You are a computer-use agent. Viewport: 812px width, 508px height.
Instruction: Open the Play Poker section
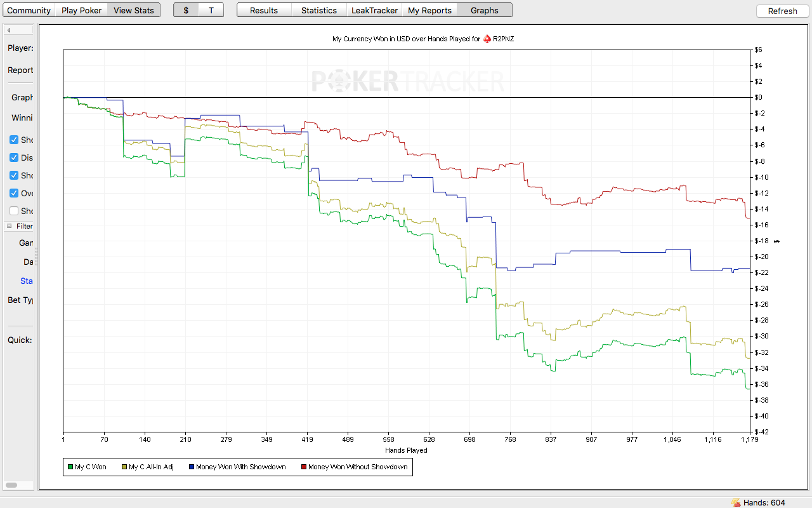(81, 10)
